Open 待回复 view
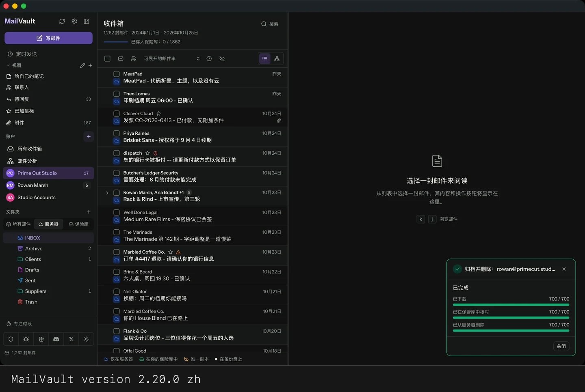Viewport: 585px width, 392px height. click(x=49, y=99)
